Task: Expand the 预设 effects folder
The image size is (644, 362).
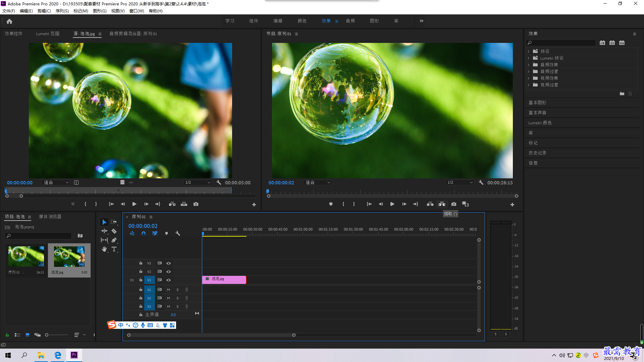Action: (529, 51)
